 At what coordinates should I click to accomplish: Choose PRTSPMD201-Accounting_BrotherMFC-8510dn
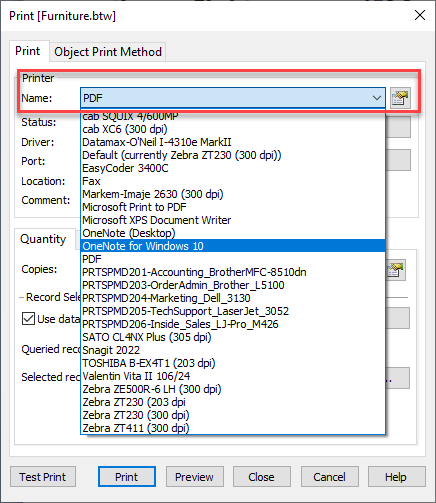pos(233,272)
